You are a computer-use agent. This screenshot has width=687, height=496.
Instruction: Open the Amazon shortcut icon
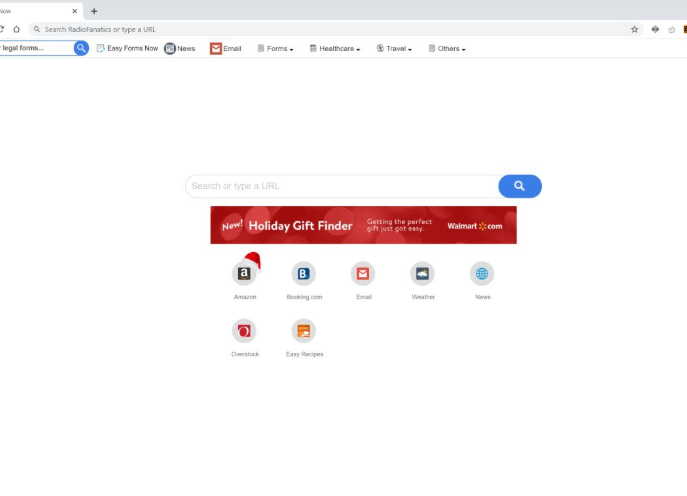244,274
